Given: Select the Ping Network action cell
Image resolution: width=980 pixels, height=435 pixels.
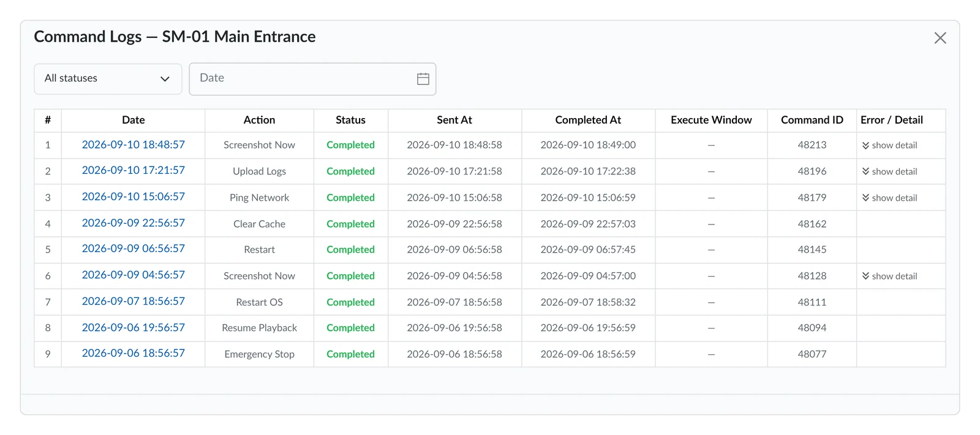Looking at the screenshot, I should [x=260, y=198].
